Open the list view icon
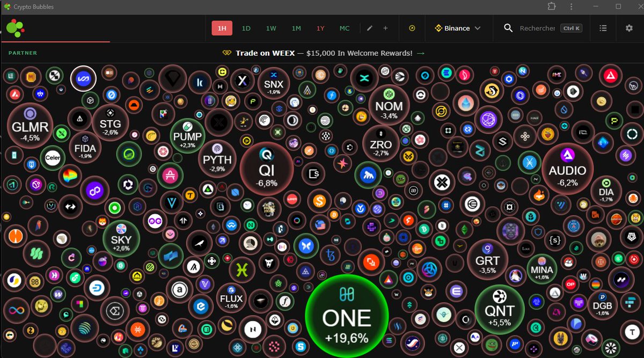Image resolution: width=644 pixels, height=358 pixels. point(603,28)
